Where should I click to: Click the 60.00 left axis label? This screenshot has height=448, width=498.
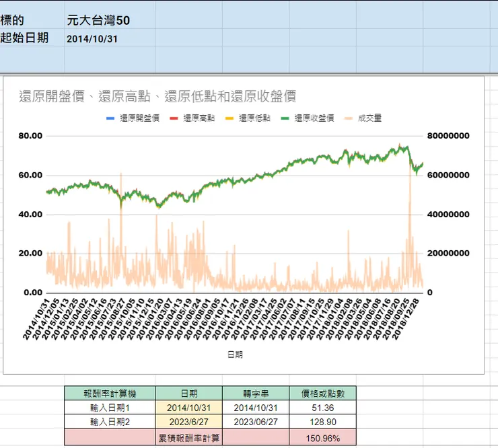point(30,176)
